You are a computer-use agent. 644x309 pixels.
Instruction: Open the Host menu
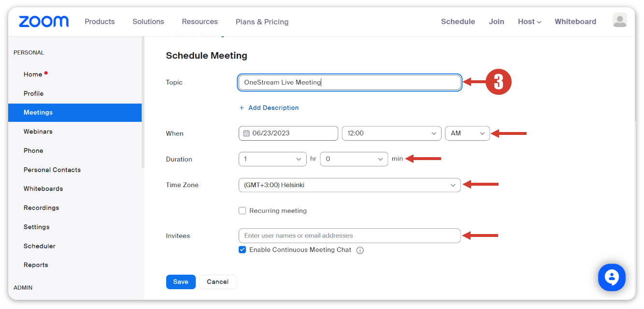click(529, 22)
